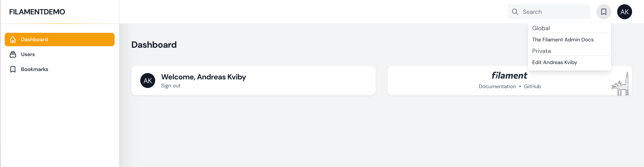
Task: Click the Global section header in the dropdown
Action: click(541, 28)
